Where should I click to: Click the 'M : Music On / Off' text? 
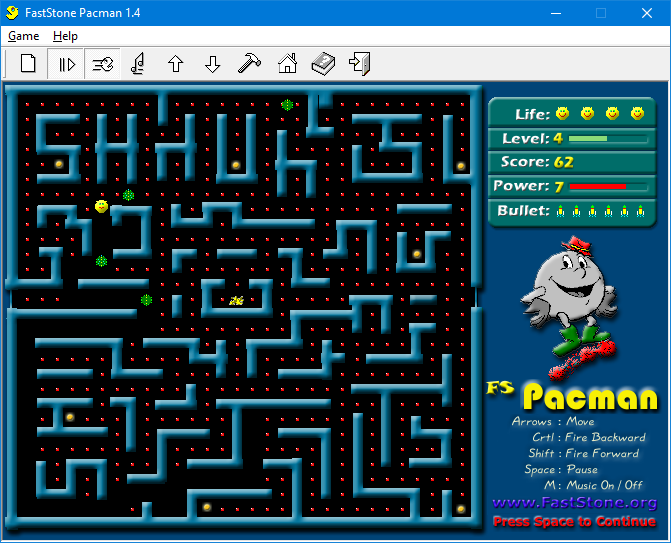point(593,485)
